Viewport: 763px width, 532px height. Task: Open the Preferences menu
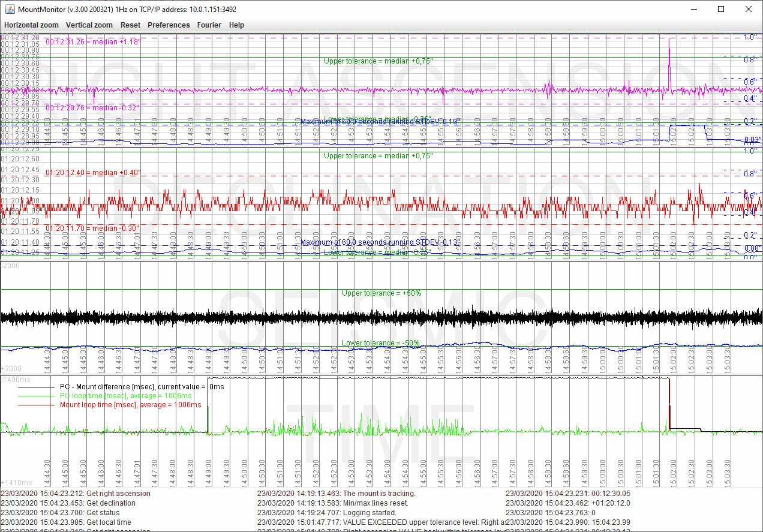[x=169, y=25]
